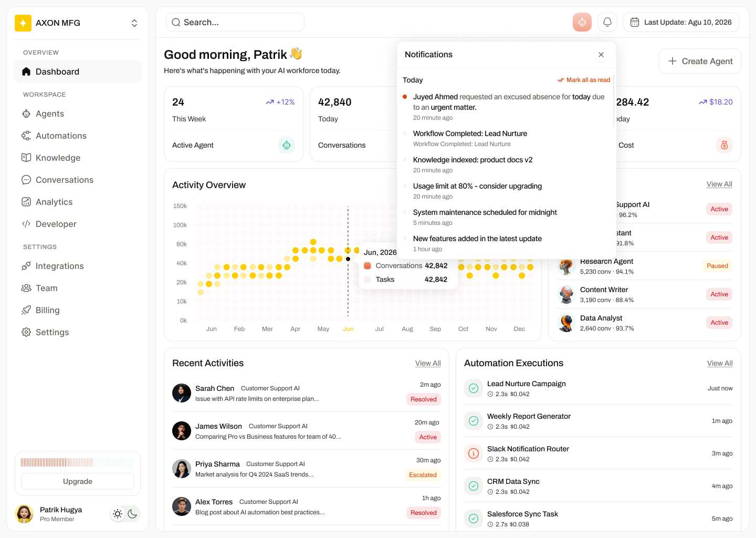Image resolution: width=756 pixels, height=538 pixels.
Task: Open Team page in sidebar
Action: (x=78, y=288)
